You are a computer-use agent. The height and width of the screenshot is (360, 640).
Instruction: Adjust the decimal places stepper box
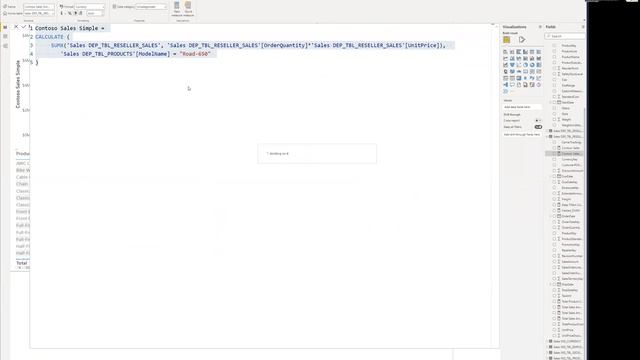pos(95,13)
